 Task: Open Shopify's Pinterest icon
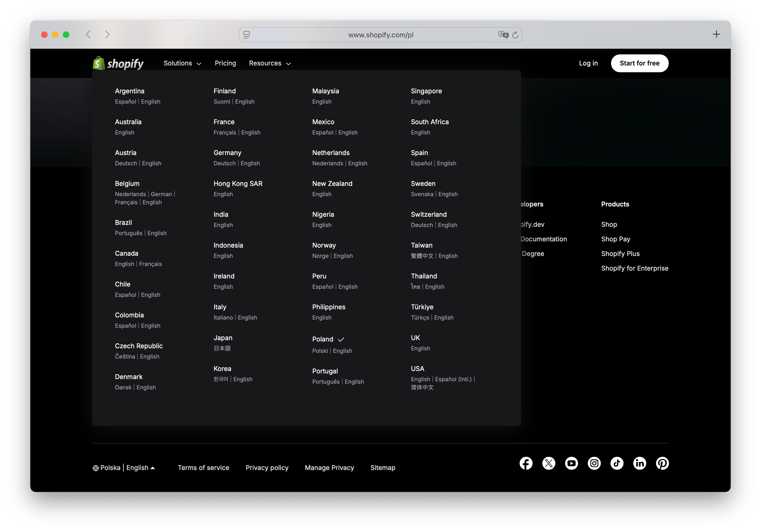tap(662, 463)
